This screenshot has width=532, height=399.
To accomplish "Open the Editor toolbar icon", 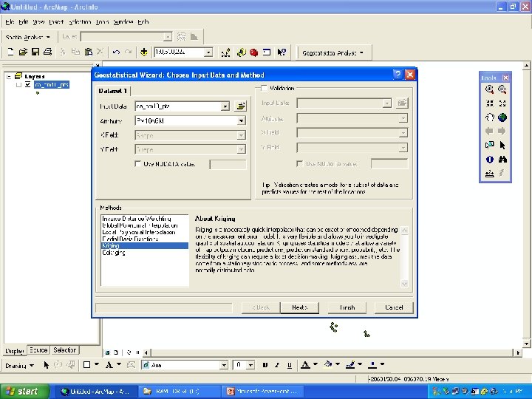I will tap(225, 52).
